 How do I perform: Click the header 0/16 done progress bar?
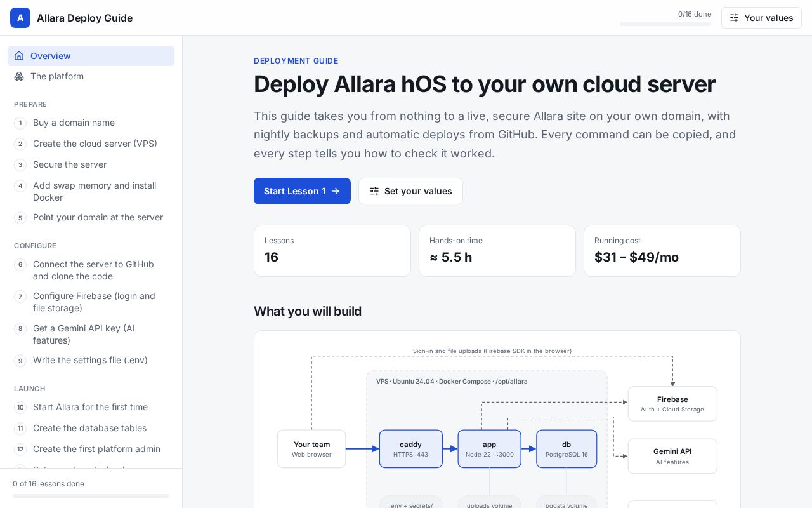tap(665, 24)
